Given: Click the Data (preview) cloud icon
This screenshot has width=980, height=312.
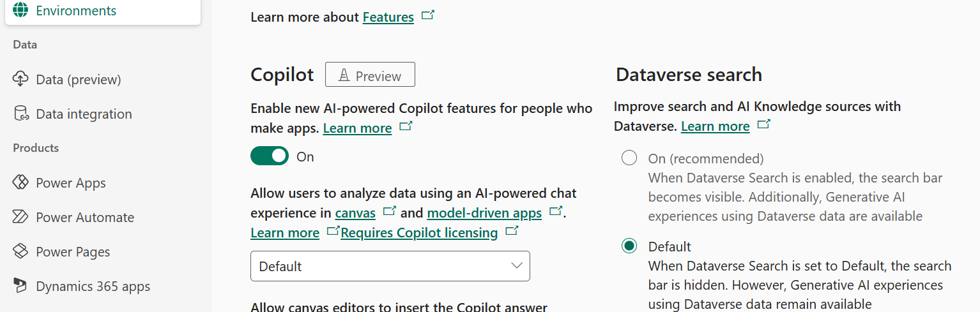Looking at the screenshot, I should point(20,79).
